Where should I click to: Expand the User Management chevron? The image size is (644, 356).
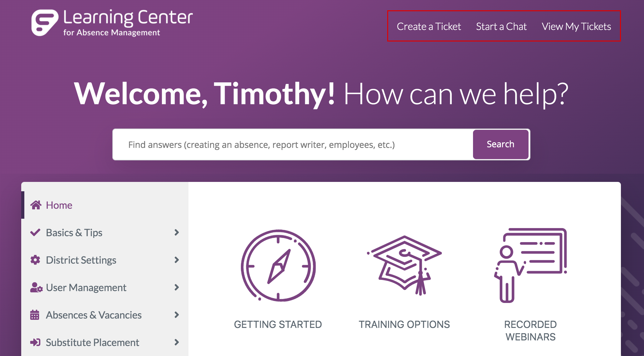coord(177,287)
